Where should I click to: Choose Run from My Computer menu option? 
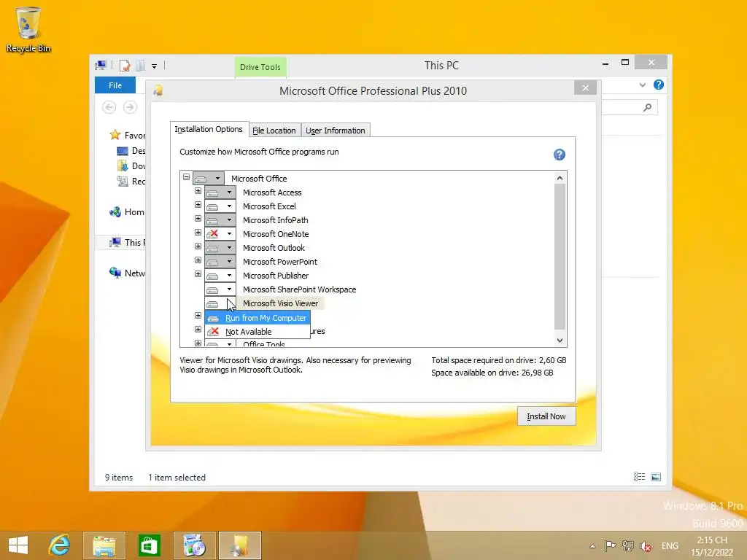258,318
